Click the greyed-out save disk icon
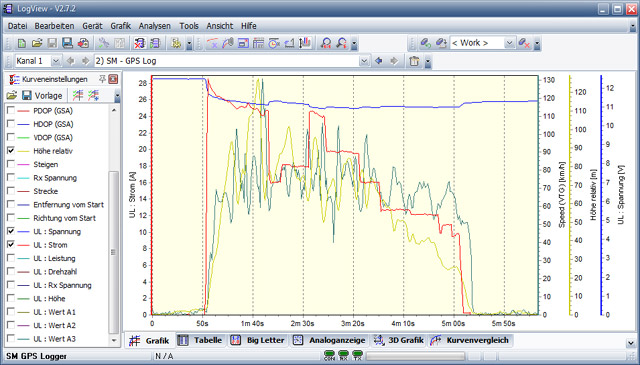This screenshot has width=640, height=365. 52,43
